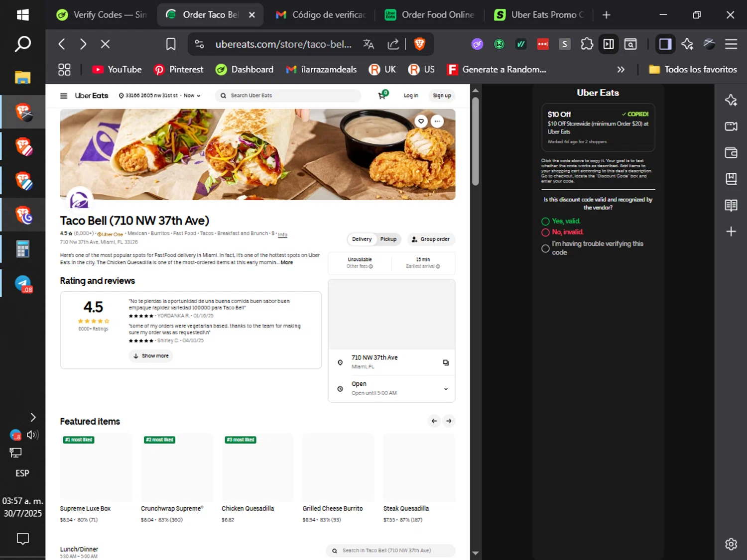The width and height of the screenshot is (747, 560).
Task: Open the Calculator app in the taskbar
Action: coord(22,249)
